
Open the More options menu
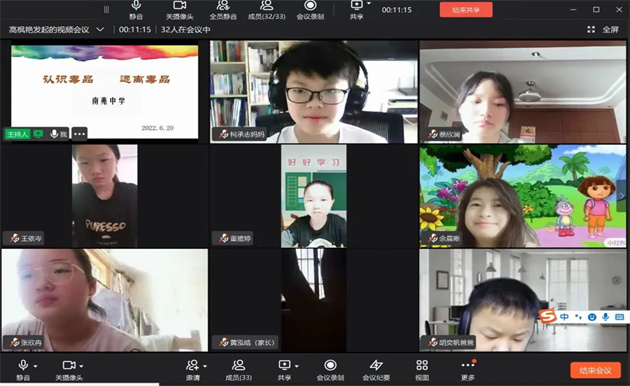point(468,370)
